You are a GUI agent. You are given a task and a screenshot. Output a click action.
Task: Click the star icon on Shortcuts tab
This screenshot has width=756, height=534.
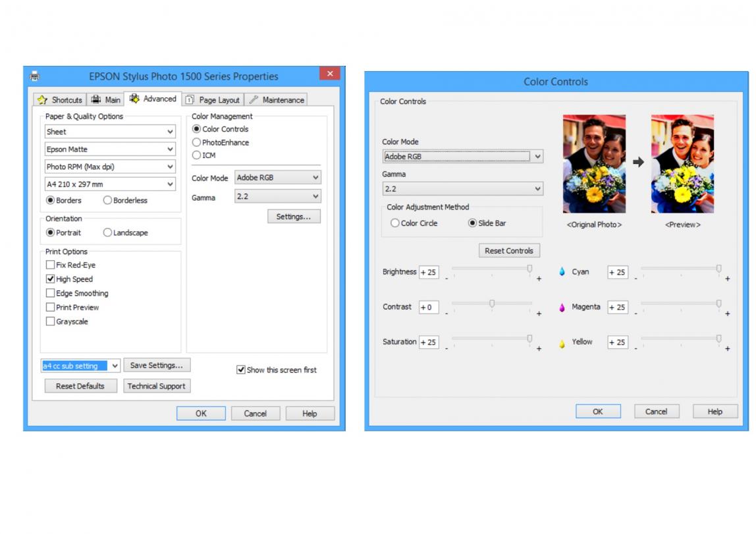click(42, 100)
